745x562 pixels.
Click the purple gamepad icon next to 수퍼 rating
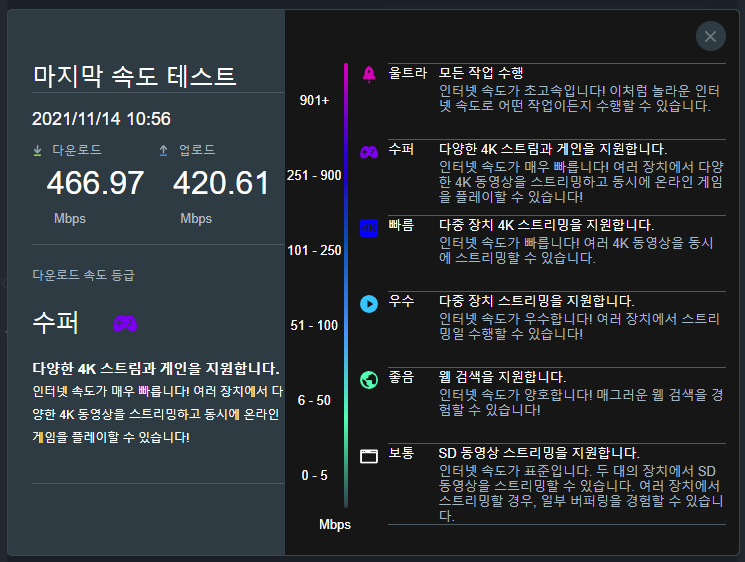tap(125, 324)
